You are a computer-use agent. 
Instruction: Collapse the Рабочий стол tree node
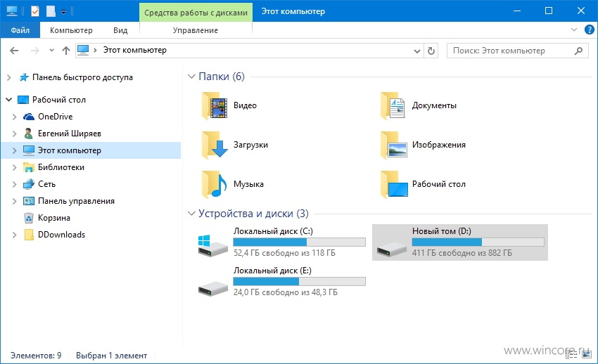(8, 100)
